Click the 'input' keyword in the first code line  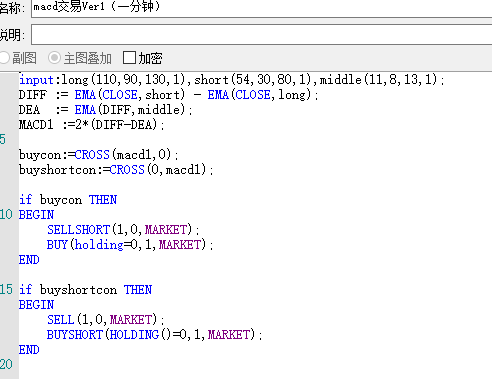(x=36, y=80)
